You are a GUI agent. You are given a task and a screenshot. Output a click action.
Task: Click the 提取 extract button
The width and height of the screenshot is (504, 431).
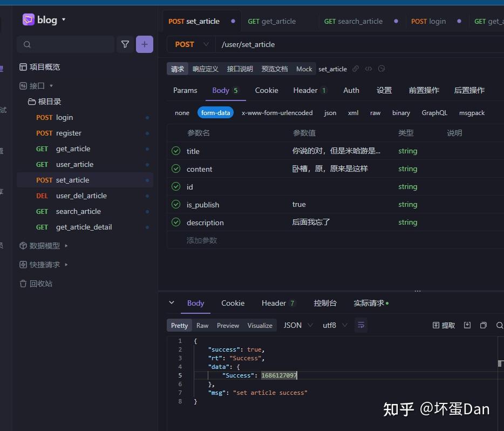(444, 325)
